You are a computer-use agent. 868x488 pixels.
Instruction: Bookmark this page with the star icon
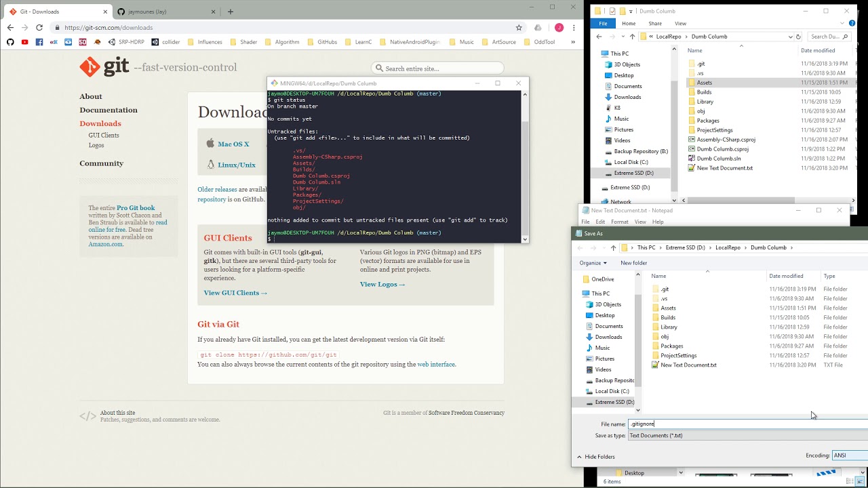(x=519, y=28)
